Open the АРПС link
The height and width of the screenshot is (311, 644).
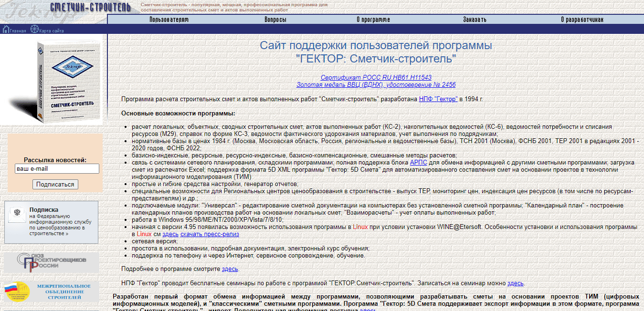click(x=419, y=163)
